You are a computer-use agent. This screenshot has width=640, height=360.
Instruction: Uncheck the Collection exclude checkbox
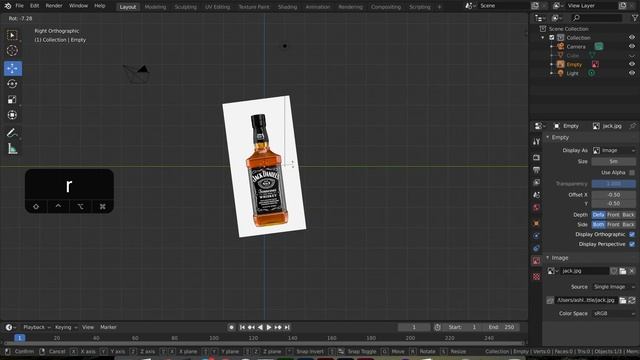click(552, 38)
